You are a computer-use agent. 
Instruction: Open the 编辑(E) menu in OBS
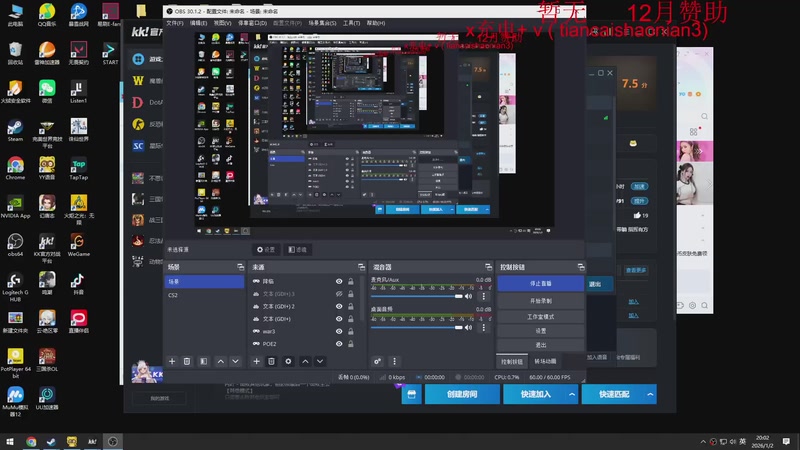[198, 23]
